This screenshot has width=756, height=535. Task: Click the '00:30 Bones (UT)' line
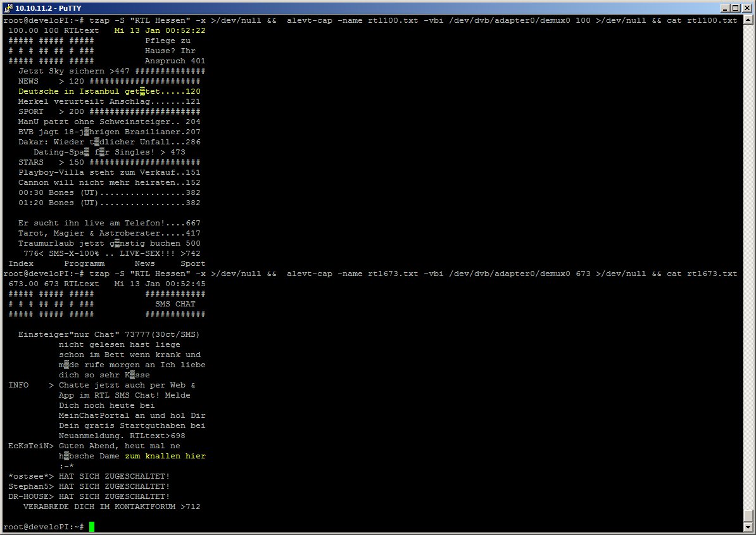110,192
